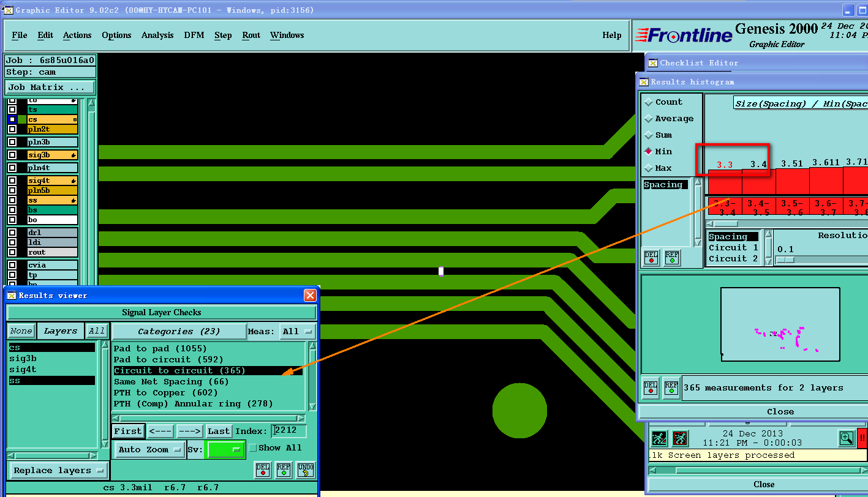Open Analysis menu
Screen dimensions: 868x497
pyautogui.click(x=157, y=35)
